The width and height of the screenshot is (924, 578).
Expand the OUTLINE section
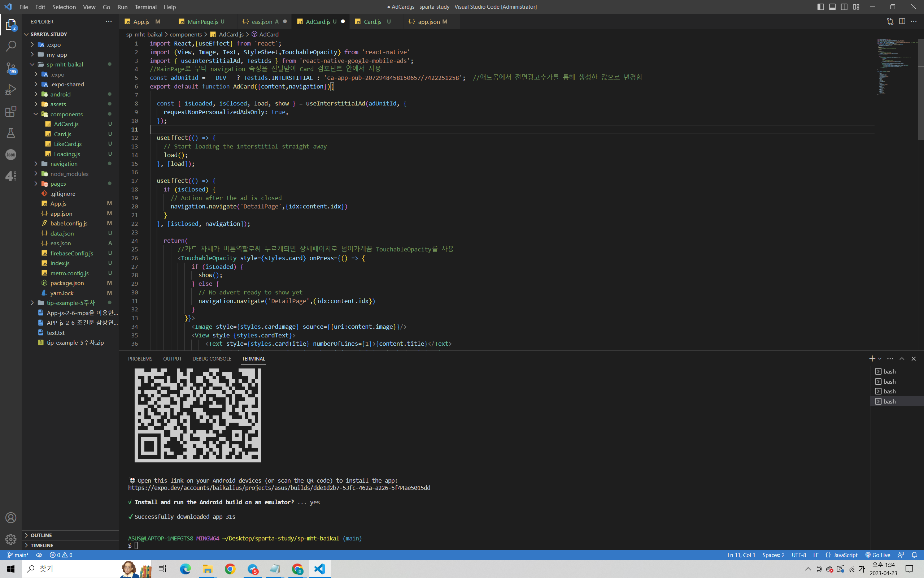(x=41, y=535)
